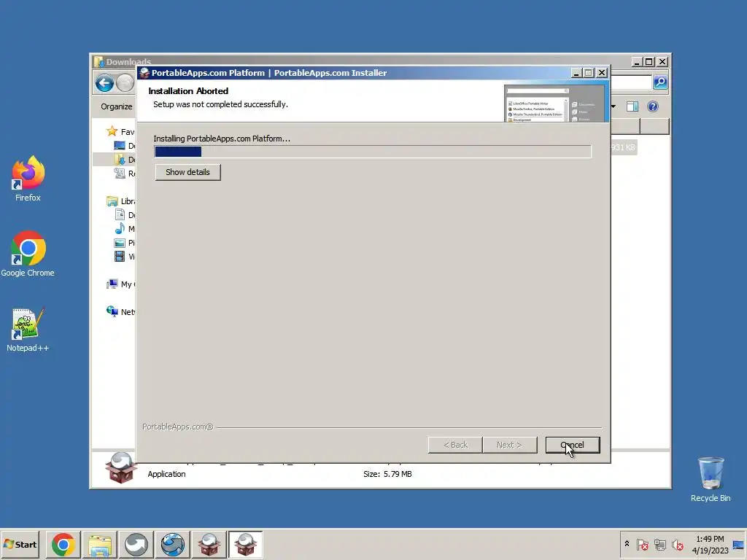747x560 pixels.
Task: Click the search magnifier in Downloads window
Action: pos(659,82)
